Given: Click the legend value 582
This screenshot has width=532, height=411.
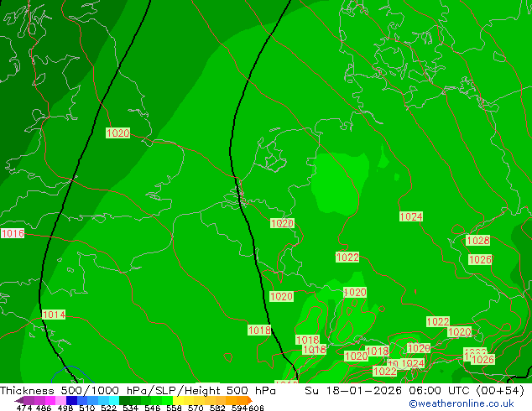Looking at the screenshot, I should (217, 408).
